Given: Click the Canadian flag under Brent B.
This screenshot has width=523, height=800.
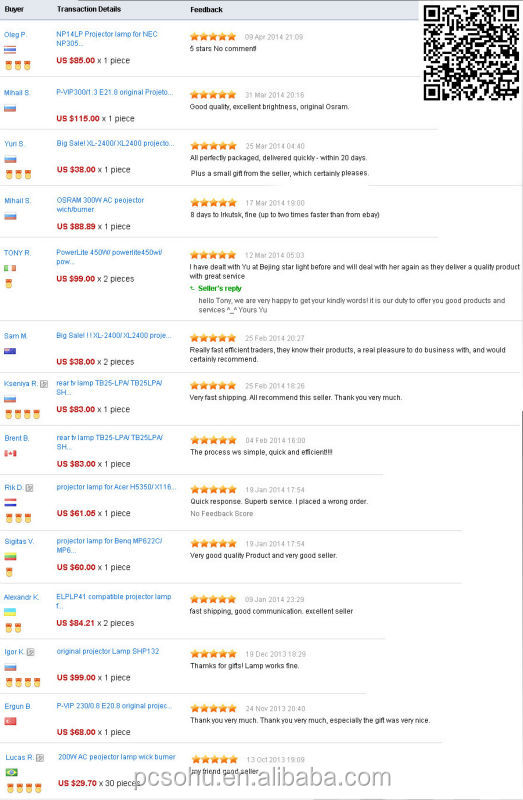Looking at the screenshot, I should pos(11,453).
